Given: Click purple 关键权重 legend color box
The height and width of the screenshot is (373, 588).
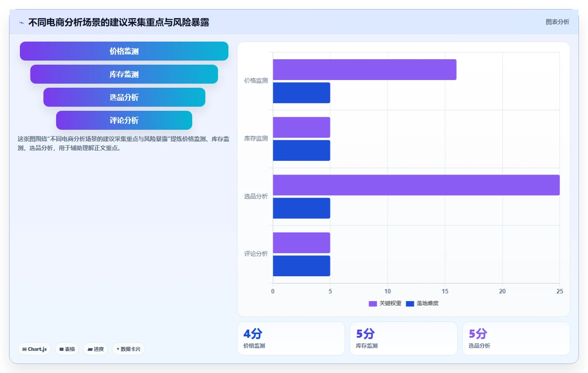Looking at the screenshot, I should pos(373,303).
